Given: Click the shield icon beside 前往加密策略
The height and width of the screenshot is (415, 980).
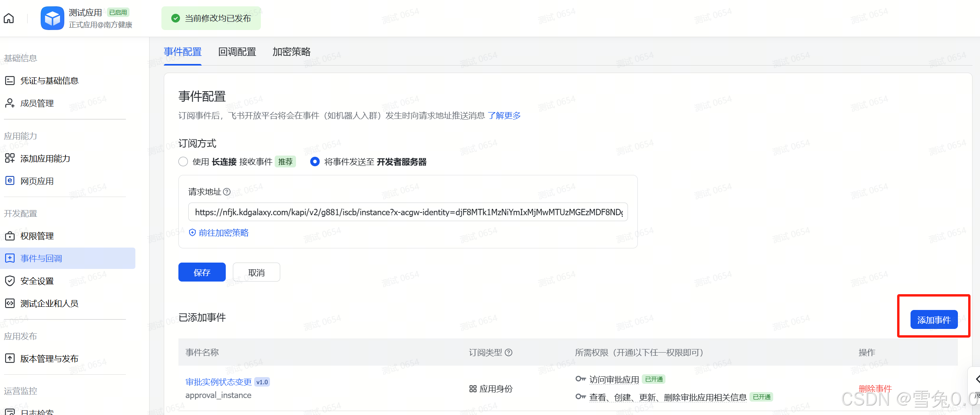Looking at the screenshot, I should point(192,233).
